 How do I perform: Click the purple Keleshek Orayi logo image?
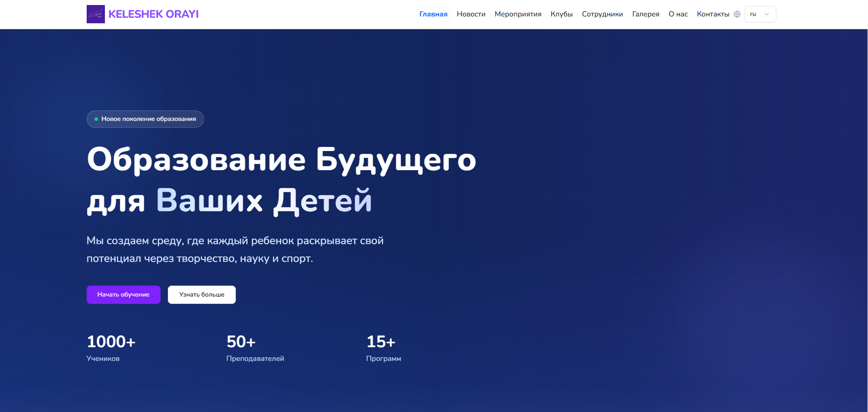[95, 14]
